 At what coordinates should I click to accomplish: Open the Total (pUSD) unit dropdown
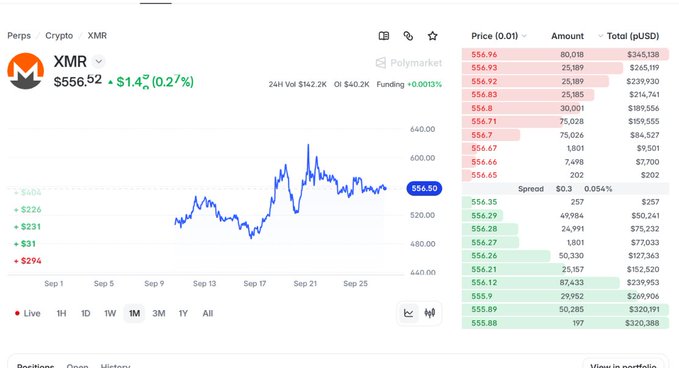tap(628, 36)
